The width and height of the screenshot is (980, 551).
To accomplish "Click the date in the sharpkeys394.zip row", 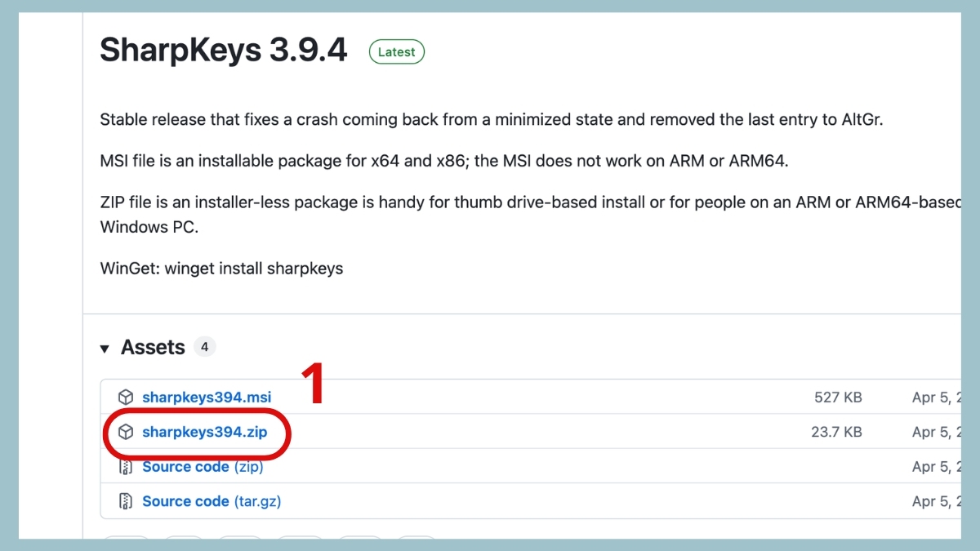I will (936, 432).
